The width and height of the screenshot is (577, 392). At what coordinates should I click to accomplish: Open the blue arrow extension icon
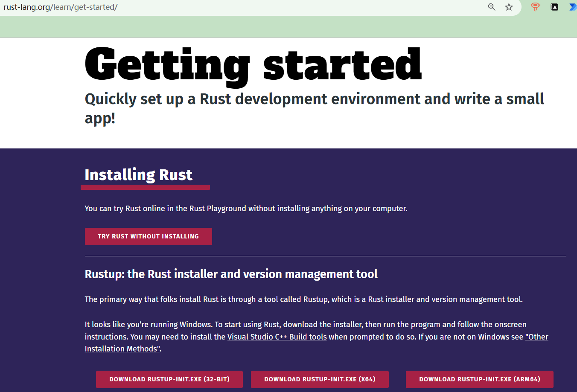(573, 7)
